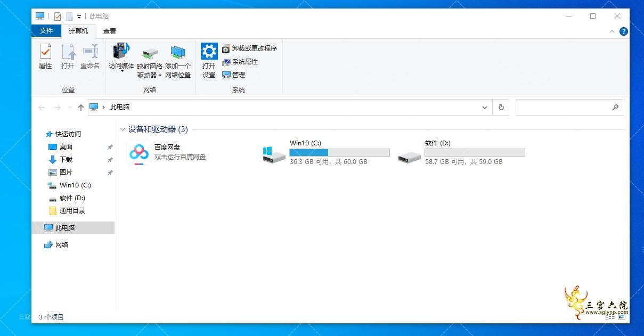Viewport: 644px width, 336px height.
Task: Click the back navigation arrow
Action: pyautogui.click(x=42, y=108)
